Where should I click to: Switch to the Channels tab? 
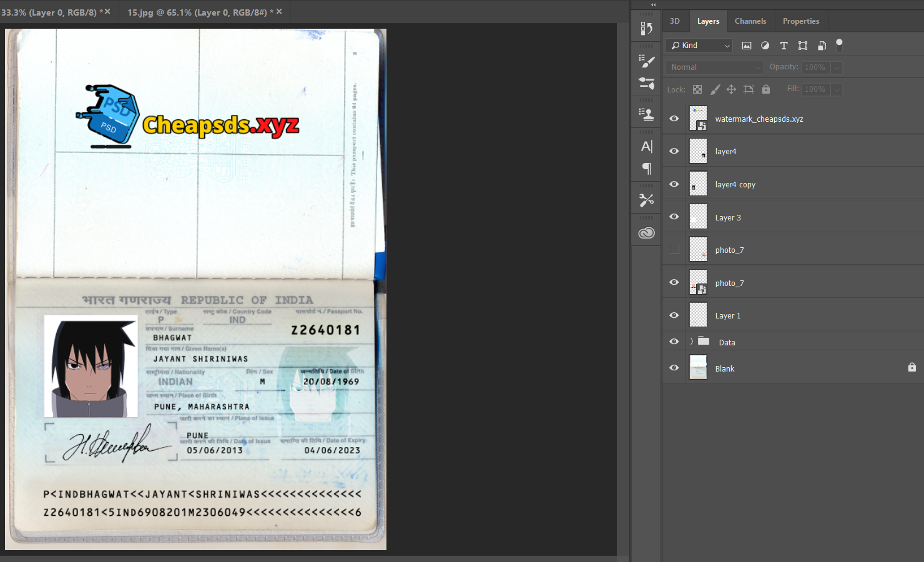(750, 21)
